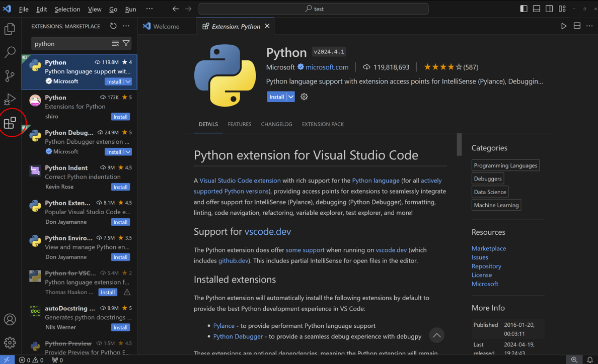598x364 pixels.
Task: Select the Machine Learning category
Action: point(496,205)
